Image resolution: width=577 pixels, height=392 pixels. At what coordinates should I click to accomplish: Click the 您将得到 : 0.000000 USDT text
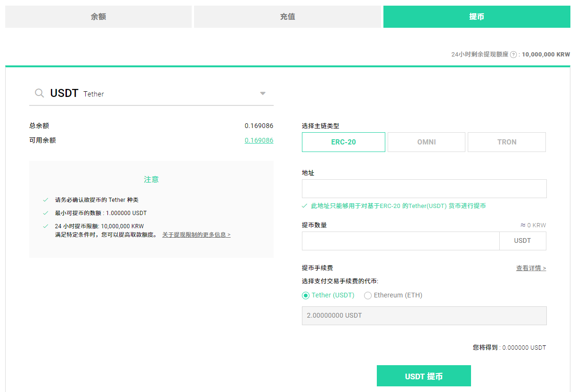click(510, 348)
